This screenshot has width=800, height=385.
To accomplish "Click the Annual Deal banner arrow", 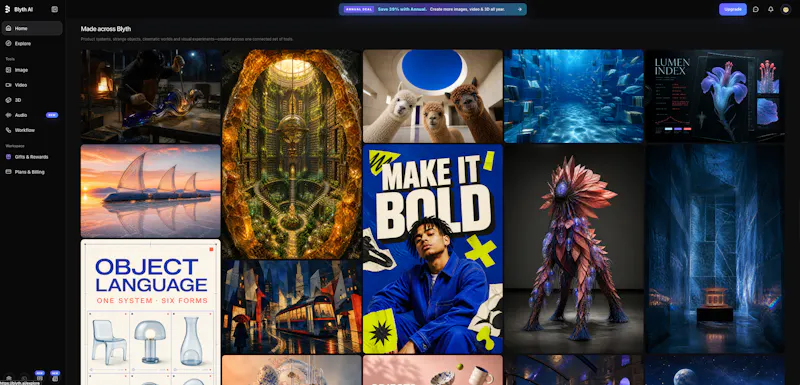I will [x=519, y=9].
